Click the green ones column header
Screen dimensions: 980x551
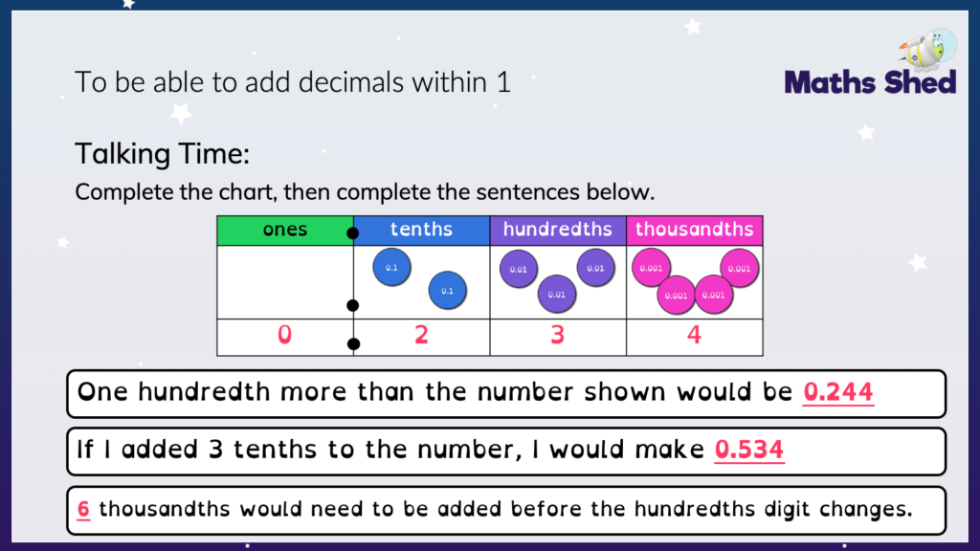click(x=285, y=230)
